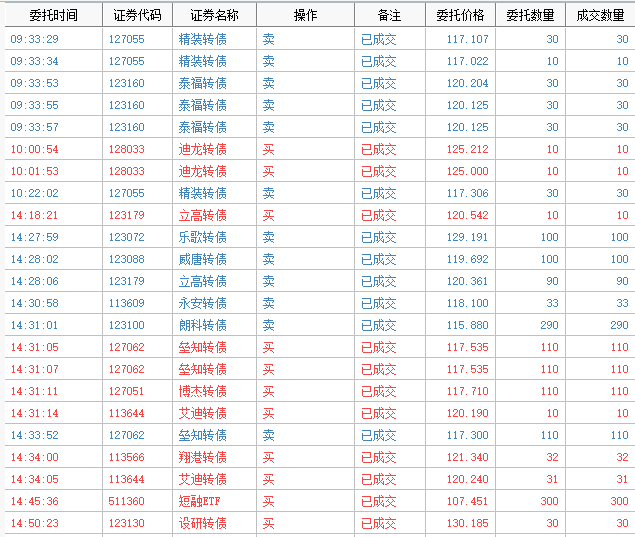This screenshot has width=635, height=537.
Task: Click 博杰转债 security name
Action: [x=202, y=391]
